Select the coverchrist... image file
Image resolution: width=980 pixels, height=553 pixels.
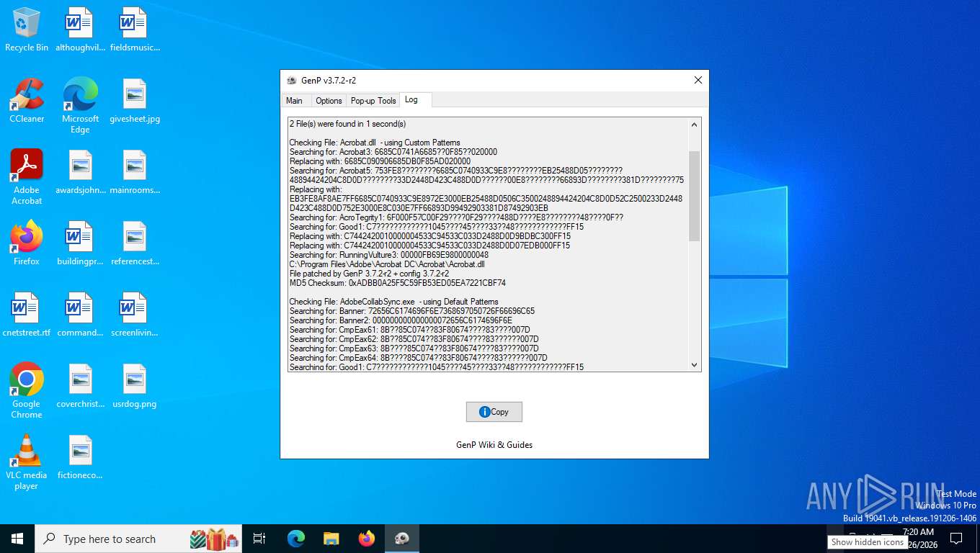coord(80,386)
